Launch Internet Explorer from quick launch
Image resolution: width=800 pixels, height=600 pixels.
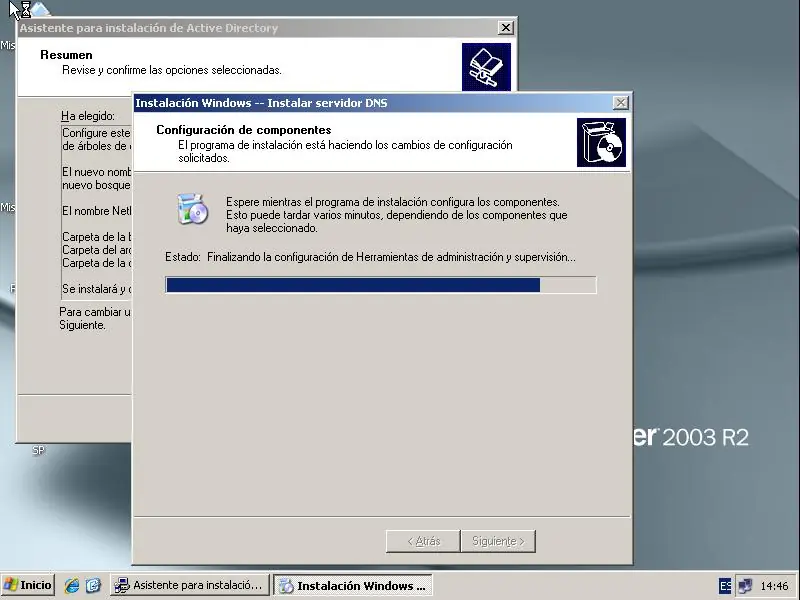(72, 585)
